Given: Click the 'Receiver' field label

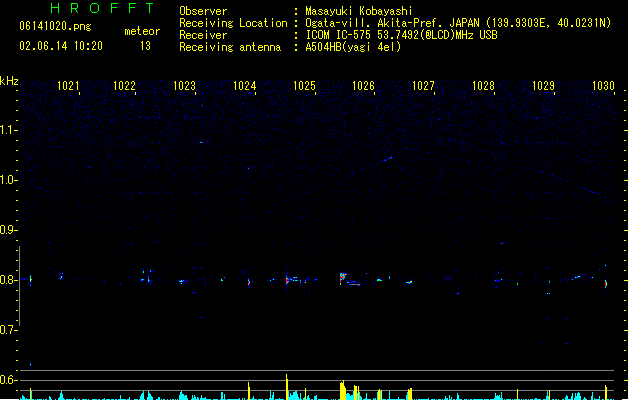Looking at the screenshot, I should (203, 35).
